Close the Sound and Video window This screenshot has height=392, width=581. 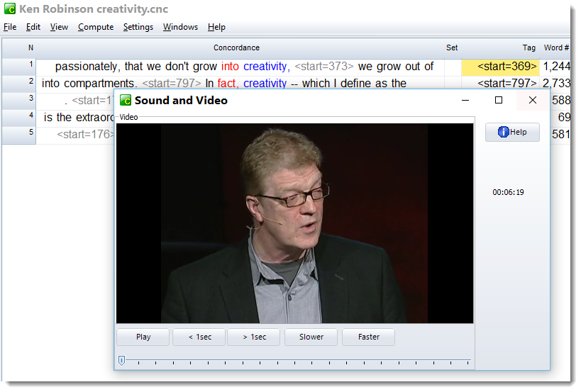coord(533,101)
